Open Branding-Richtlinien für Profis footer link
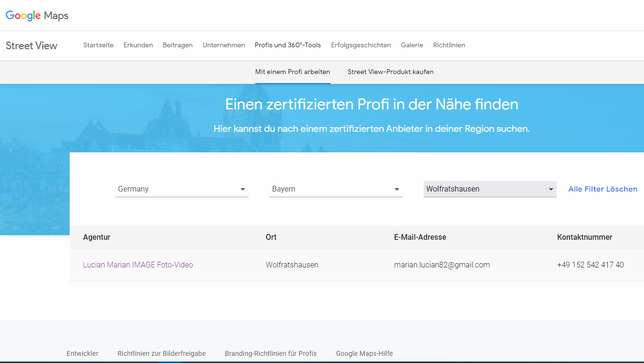 pyautogui.click(x=271, y=353)
